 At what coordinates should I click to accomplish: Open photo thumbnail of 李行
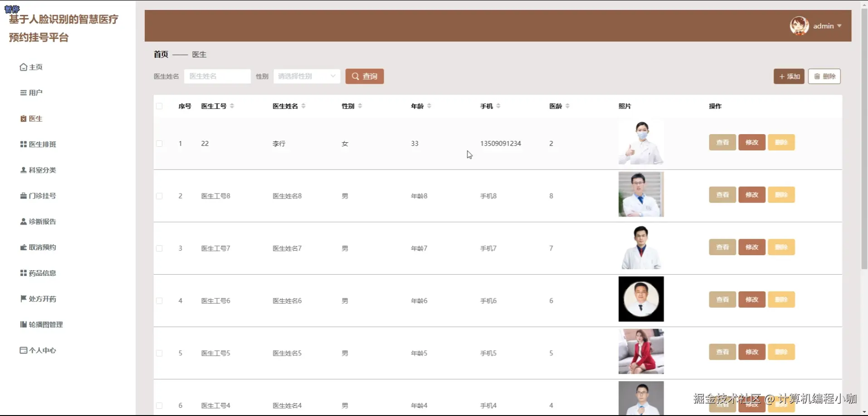(x=641, y=142)
